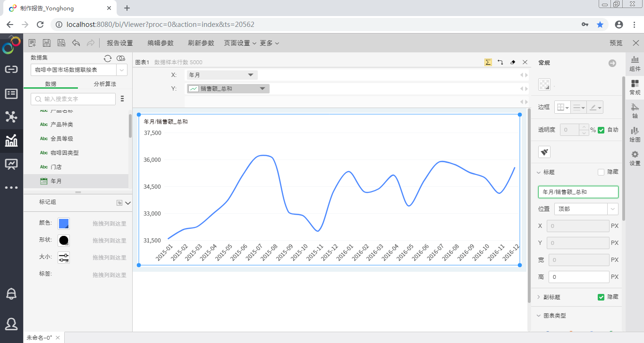
Task: Click the 预览 preview button
Action: point(616,43)
